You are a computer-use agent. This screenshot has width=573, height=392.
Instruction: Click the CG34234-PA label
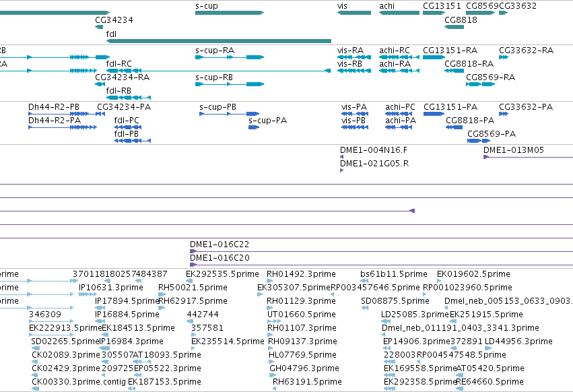pos(124,107)
